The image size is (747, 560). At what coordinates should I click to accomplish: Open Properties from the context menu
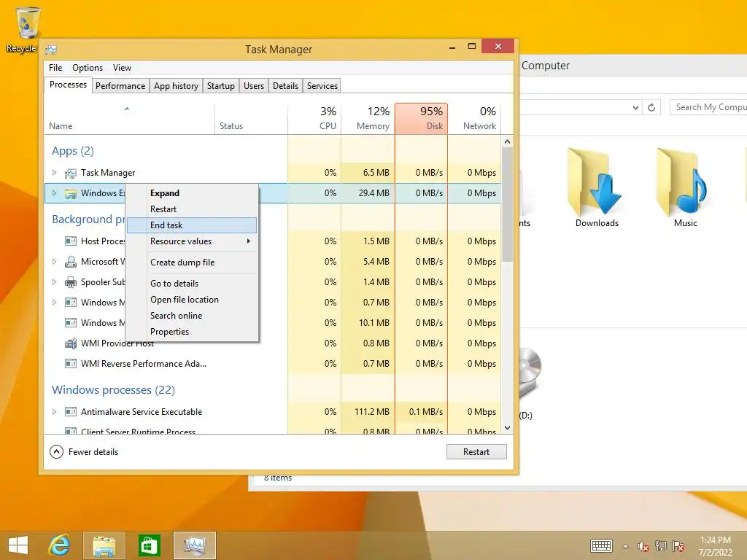click(x=192, y=332)
